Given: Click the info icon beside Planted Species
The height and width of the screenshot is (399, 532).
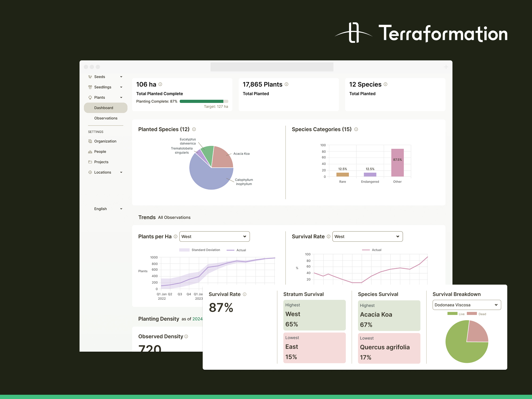Looking at the screenshot, I should pos(194,129).
